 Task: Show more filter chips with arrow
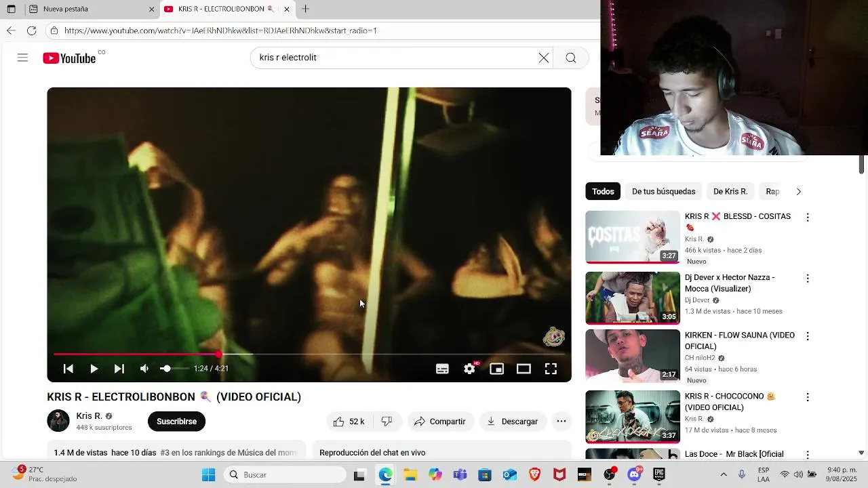tap(798, 192)
